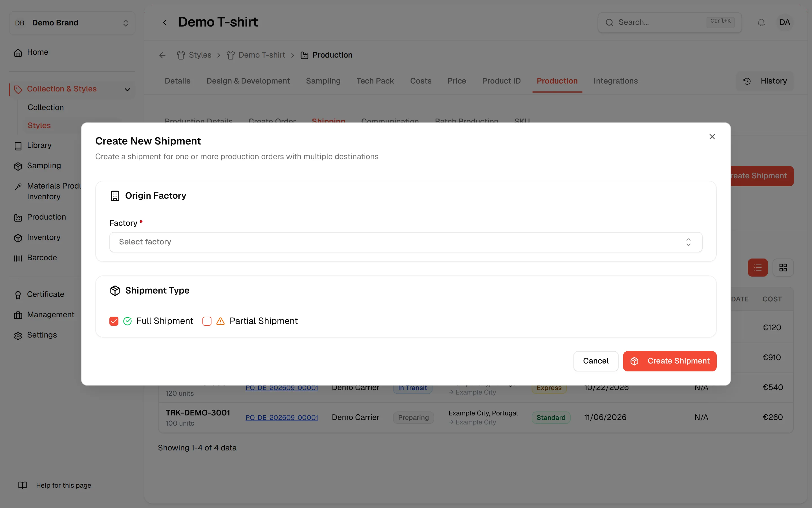Viewport: 812px width, 508px height.
Task: Click the red Create Shipment dialog button
Action: [x=670, y=361]
